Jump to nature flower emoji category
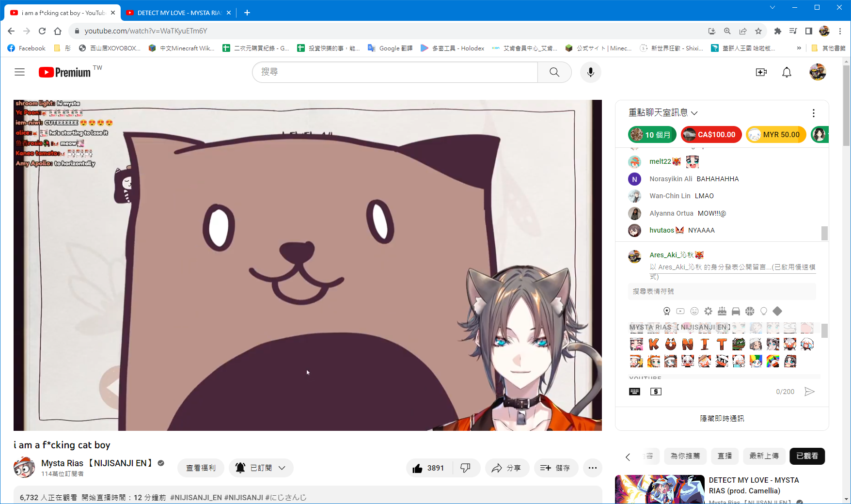851x504 pixels. pos(708,311)
